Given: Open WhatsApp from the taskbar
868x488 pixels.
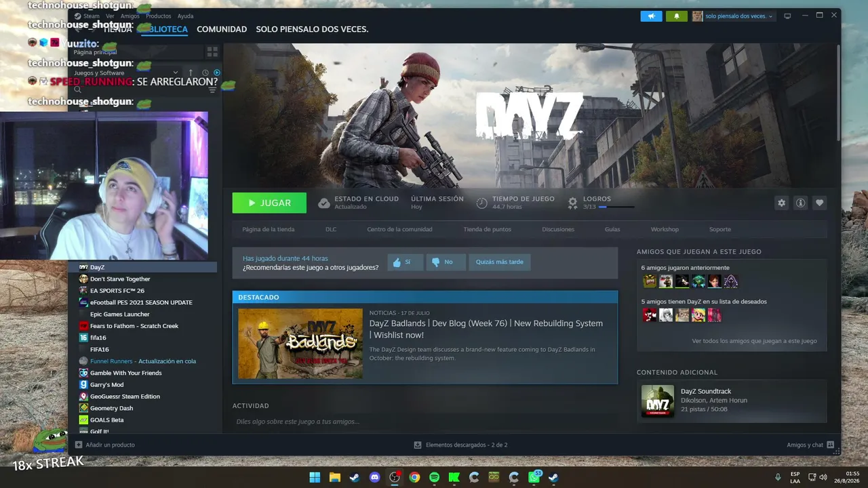Looking at the screenshot, I should pyautogui.click(x=534, y=477).
